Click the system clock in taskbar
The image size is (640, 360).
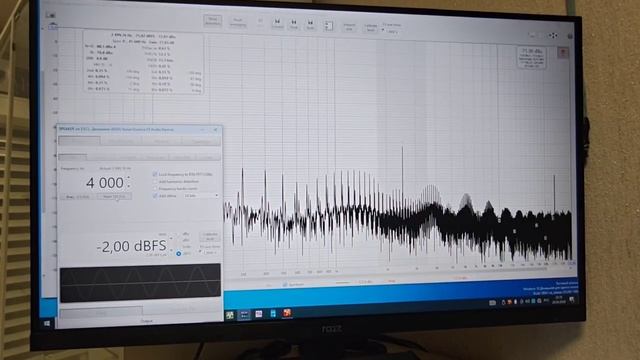[x=558, y=300]
